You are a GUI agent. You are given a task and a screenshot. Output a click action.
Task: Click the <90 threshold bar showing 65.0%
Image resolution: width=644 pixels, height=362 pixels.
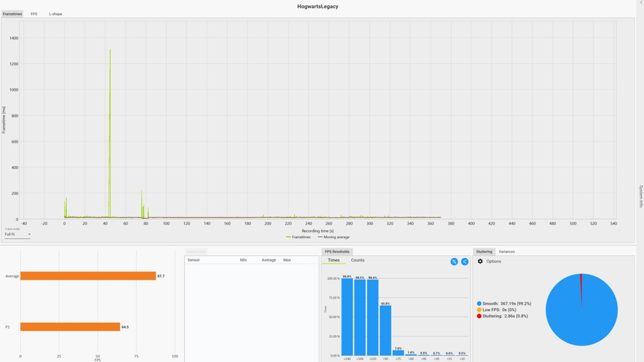[386, 331]
